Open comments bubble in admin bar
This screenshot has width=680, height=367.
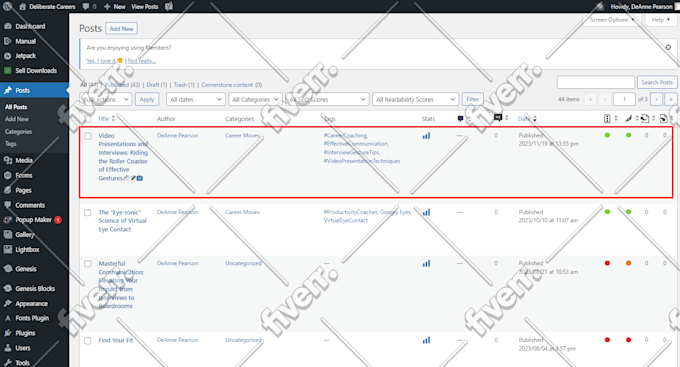point(89,7)
